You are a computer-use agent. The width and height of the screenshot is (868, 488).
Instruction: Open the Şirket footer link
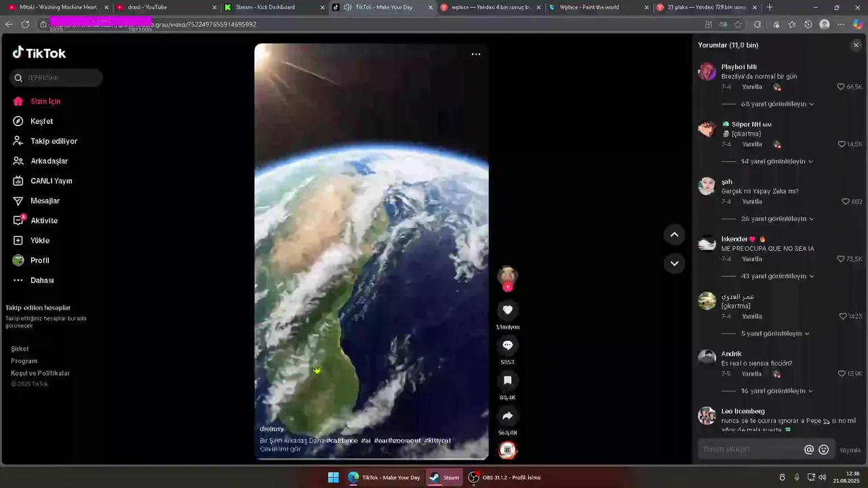(20, 349)
